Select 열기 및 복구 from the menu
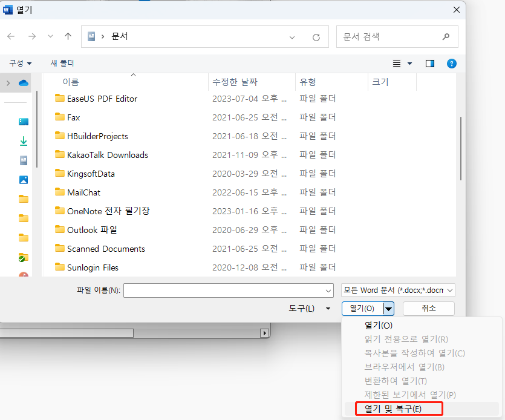505x420 pixels. click(398, 409)
